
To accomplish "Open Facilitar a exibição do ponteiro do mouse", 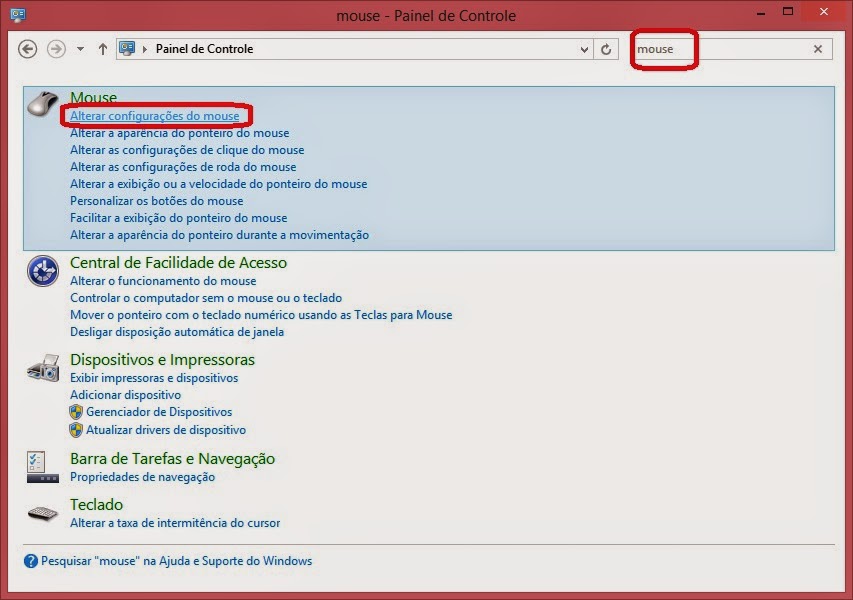I will click(178, 218).
